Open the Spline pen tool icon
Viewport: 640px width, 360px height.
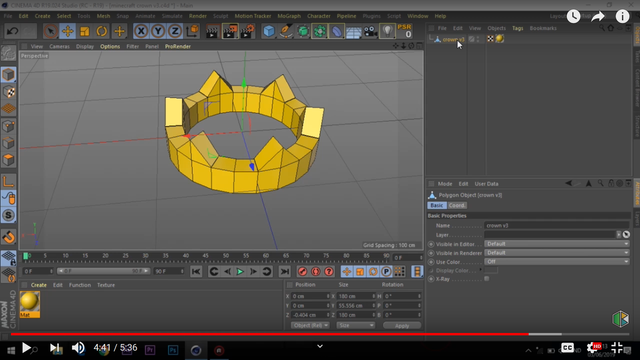point(286,31)
